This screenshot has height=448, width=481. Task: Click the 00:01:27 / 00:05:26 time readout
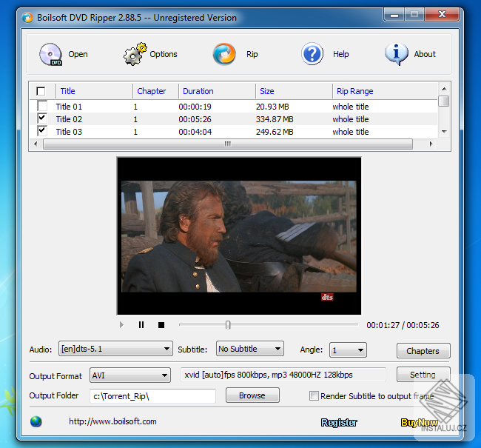(x=403, y=325)
